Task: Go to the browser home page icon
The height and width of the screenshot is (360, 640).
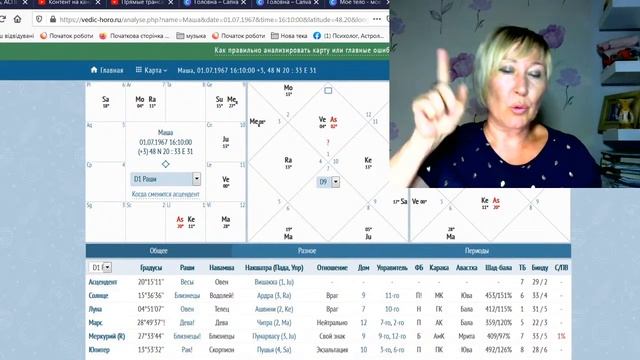Action: 17,19
